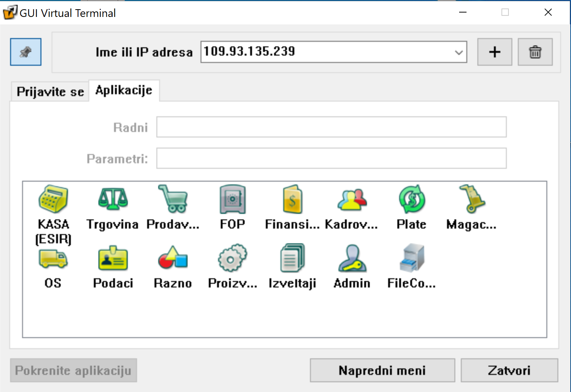
Task: Open the Proizv... gears icon
Action: (x=232, y=258)
